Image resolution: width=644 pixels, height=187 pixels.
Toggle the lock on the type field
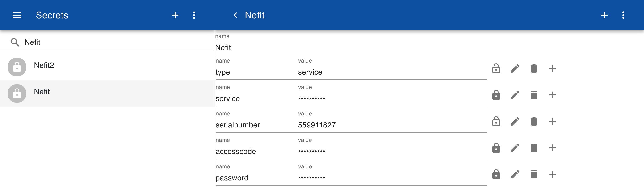tap(496, 68)
